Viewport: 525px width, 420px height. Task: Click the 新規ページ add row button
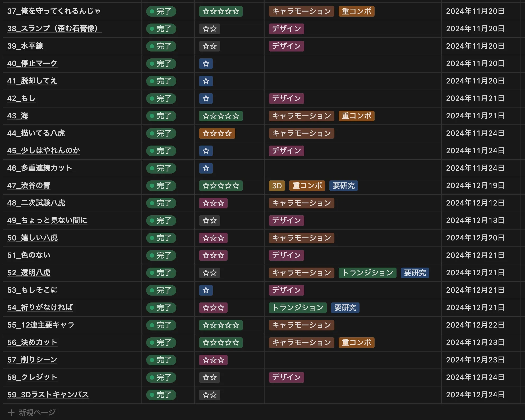tap(32, 412)
